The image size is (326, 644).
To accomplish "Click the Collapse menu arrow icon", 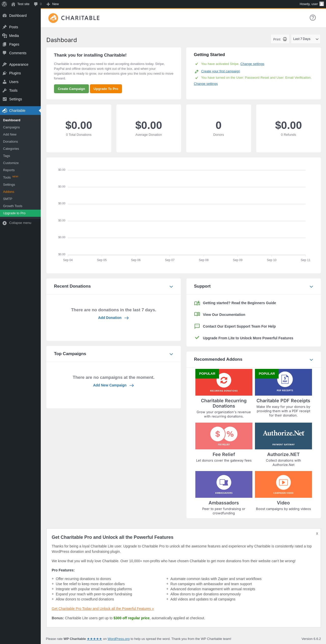I will click(x=5, y=223).
